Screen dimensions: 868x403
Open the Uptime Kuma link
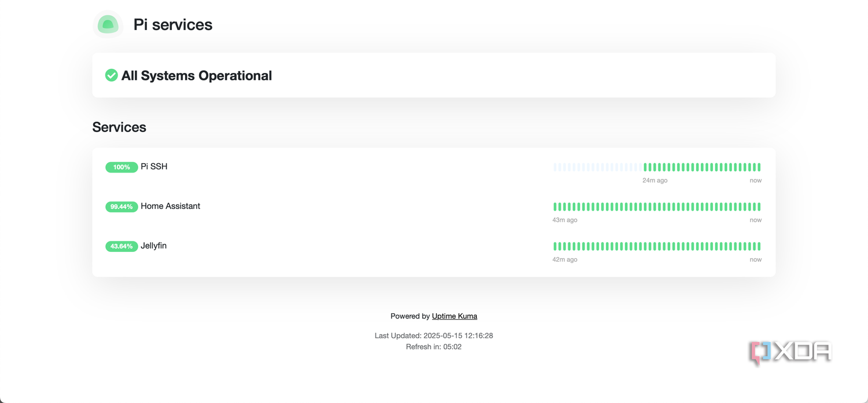click(x=454, y=316)
